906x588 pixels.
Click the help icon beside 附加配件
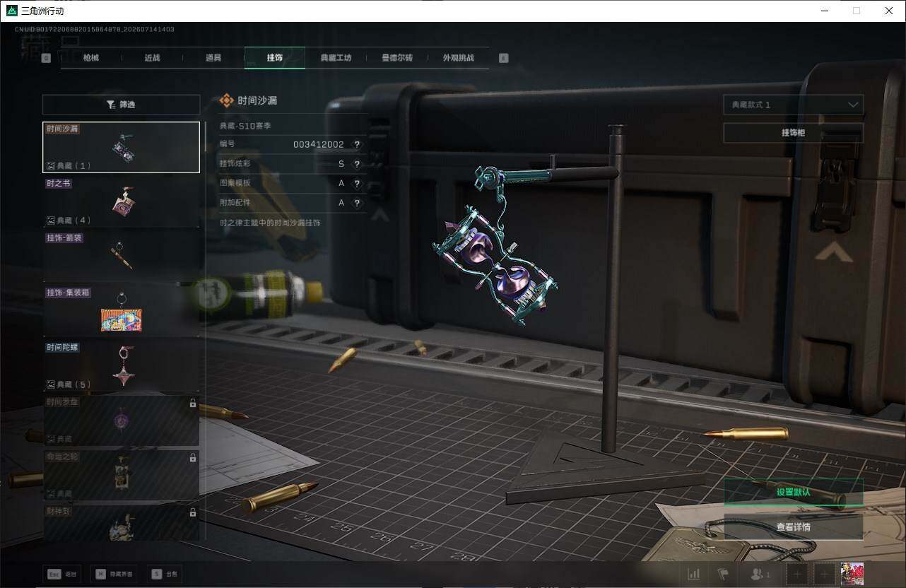(357, 203)
